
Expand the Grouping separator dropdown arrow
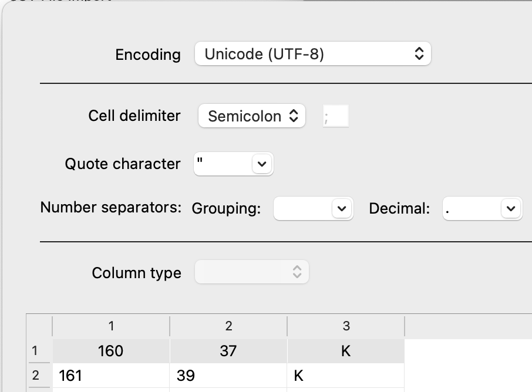click(342, 208)
